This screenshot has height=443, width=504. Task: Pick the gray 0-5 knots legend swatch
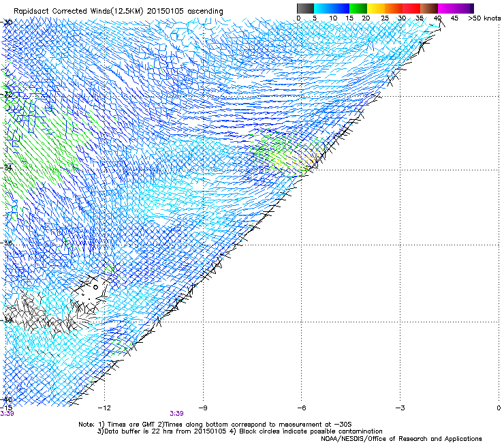(x=305, y=8)
